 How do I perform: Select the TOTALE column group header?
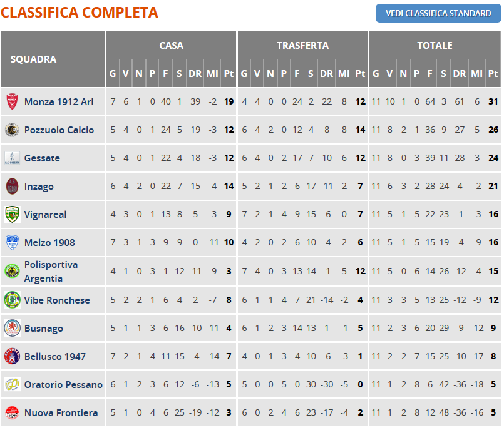(435, 45)
